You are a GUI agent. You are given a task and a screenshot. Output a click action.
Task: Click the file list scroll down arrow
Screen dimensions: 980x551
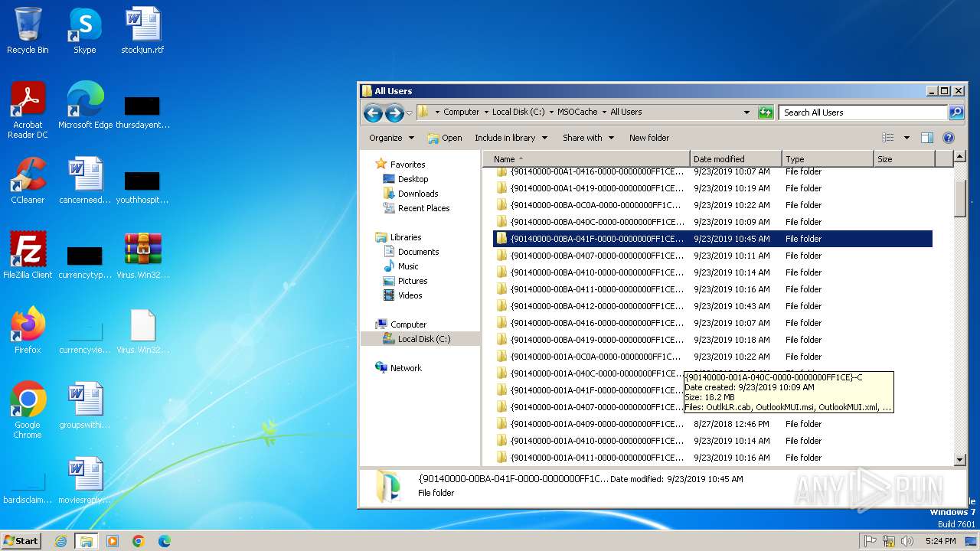[960, 460]
